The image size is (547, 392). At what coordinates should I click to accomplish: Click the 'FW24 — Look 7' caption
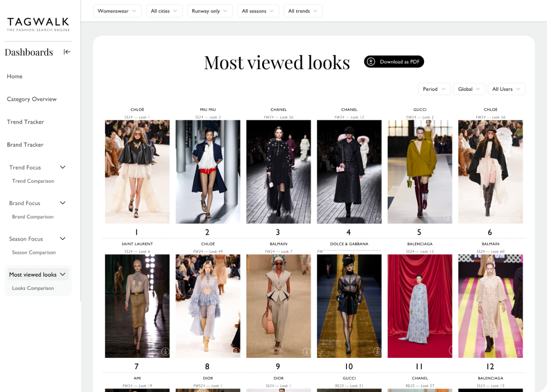[279, 252]
